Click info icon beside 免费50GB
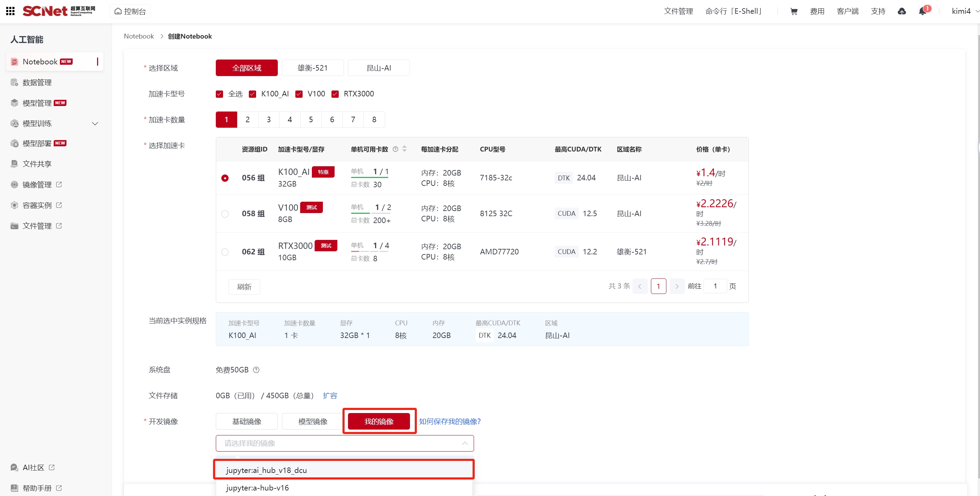Image resolution: width=980 pixels, height=496 pixels. click(x=256, y=370)
